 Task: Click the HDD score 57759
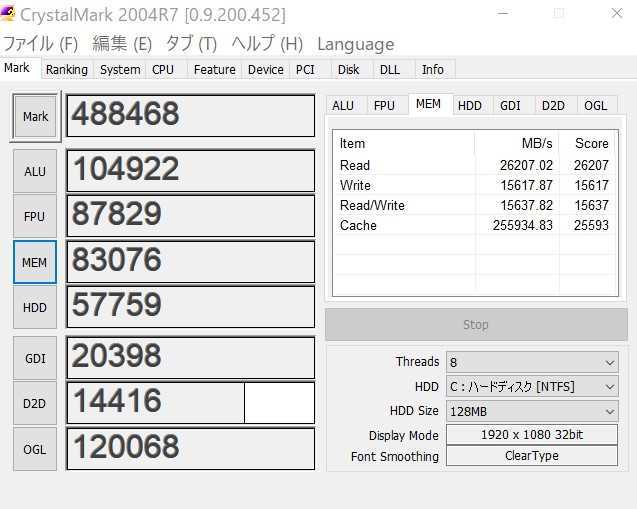click(x=191, y=307)
